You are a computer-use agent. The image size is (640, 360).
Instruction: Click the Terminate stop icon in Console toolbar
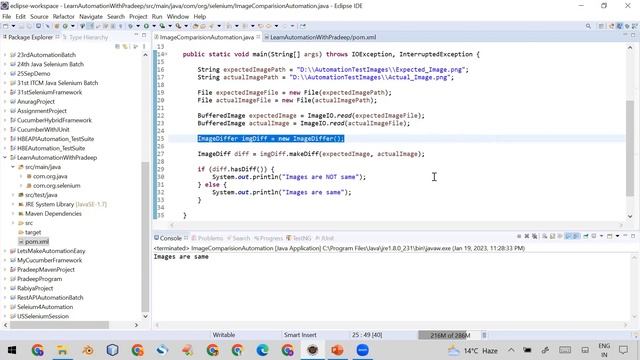coord(519,236)
